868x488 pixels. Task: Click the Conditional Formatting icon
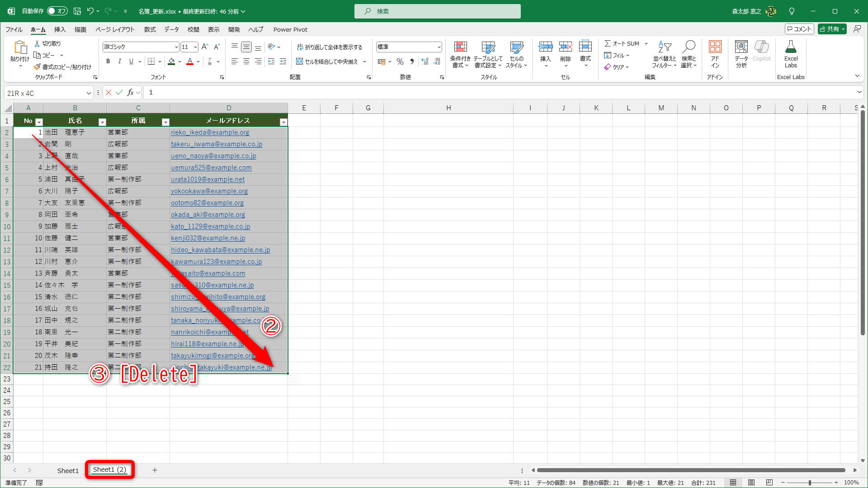(460, 47)
